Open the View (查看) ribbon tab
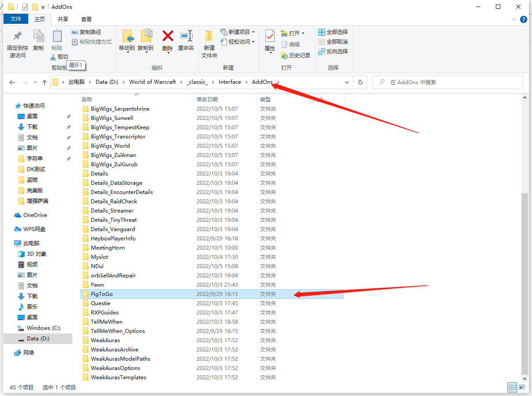This screenshot has width=532, height=396. [x=86, y=19]
